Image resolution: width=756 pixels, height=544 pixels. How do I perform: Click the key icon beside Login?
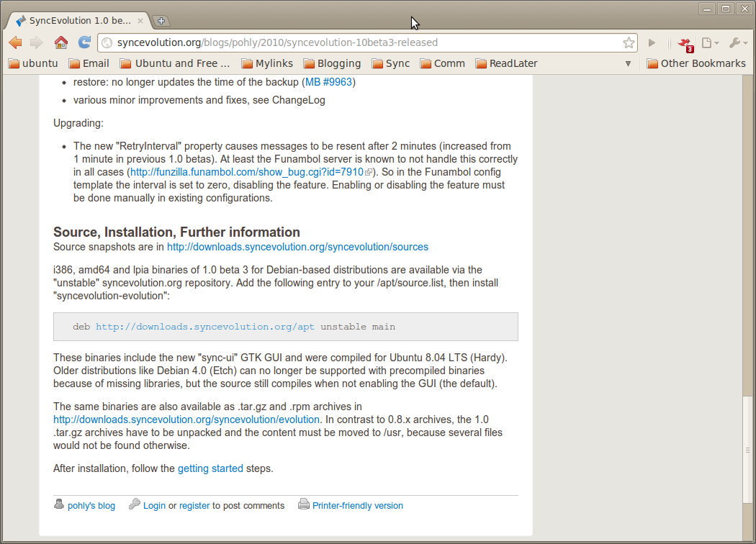pos(135,504)
